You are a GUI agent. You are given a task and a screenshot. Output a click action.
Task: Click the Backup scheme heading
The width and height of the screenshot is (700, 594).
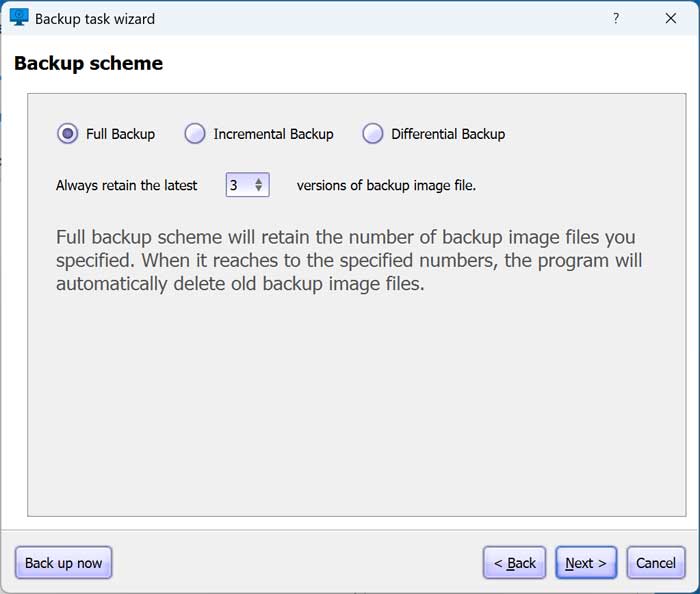tap(88, 64)
